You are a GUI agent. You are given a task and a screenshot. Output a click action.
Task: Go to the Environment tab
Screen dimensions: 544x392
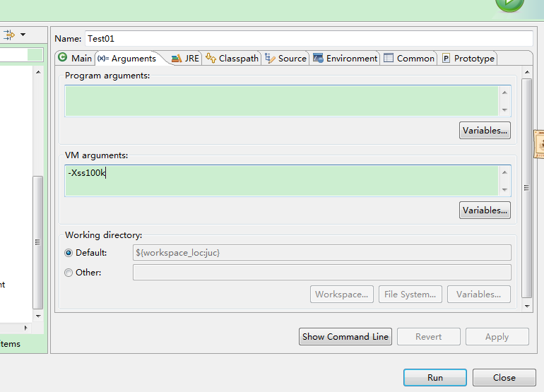click(345, 59)
